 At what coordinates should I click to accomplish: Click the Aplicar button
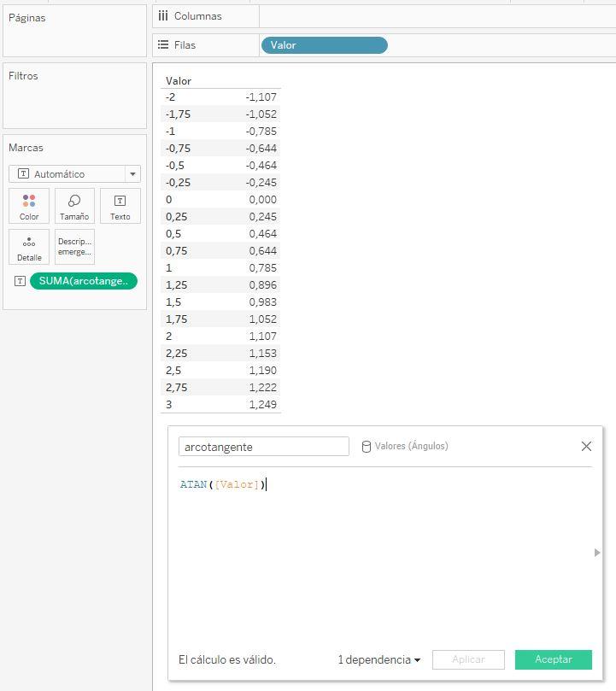(467, 659)
